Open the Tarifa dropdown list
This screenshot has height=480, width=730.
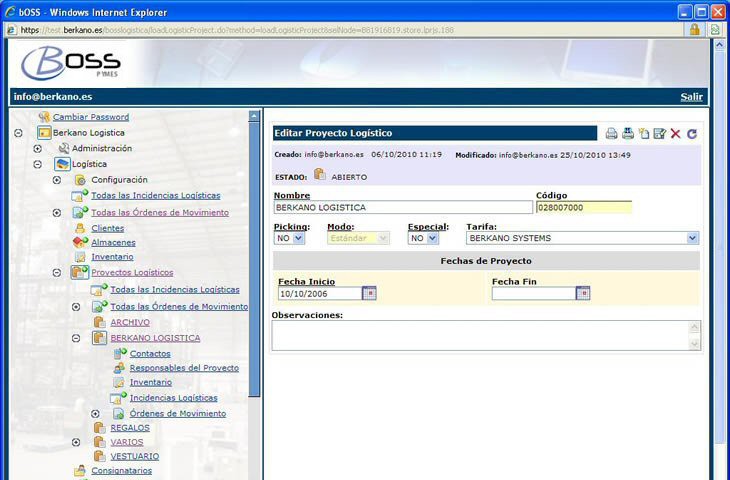click(692, 239)
